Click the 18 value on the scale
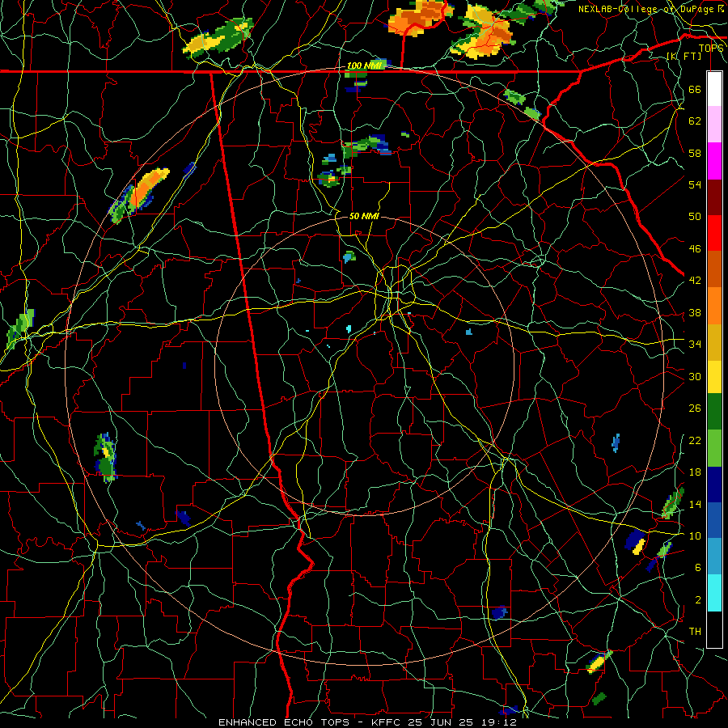728x728 pixels. coord(695,472)
